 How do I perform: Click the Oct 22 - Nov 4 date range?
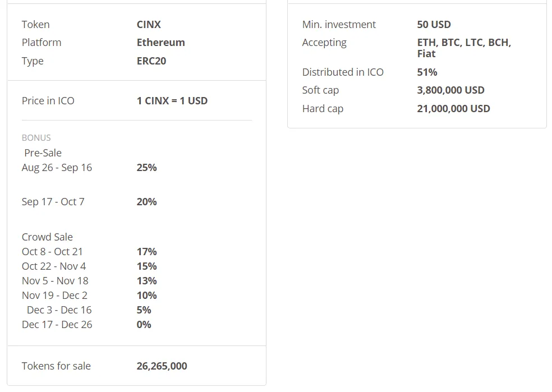[54, 266]
